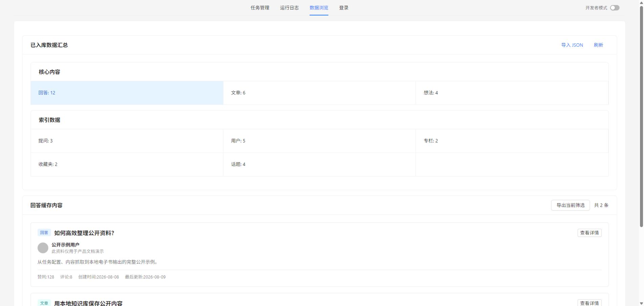Click the 回答 tag on first card
The image size is (644, 306).
44,233
